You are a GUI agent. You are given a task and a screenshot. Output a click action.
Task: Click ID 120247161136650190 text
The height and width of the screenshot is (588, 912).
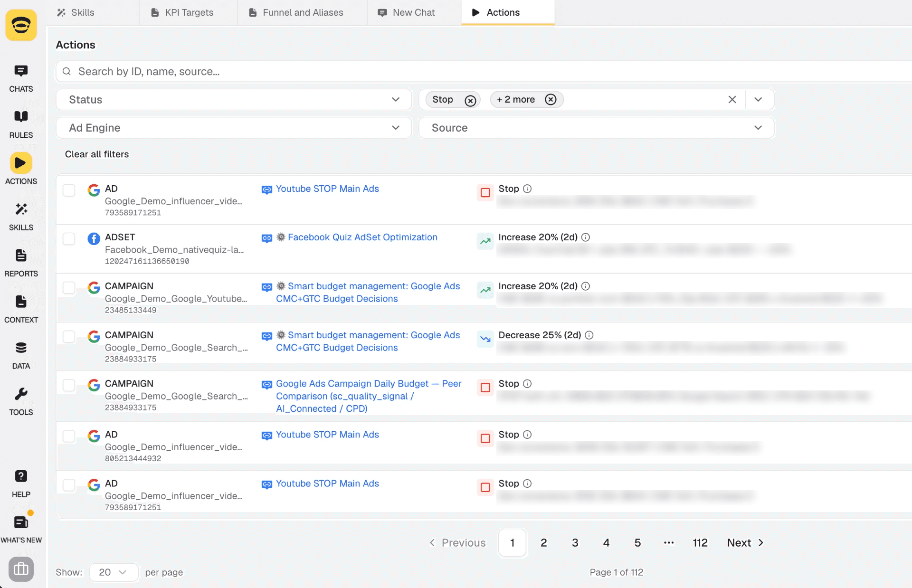147,261
